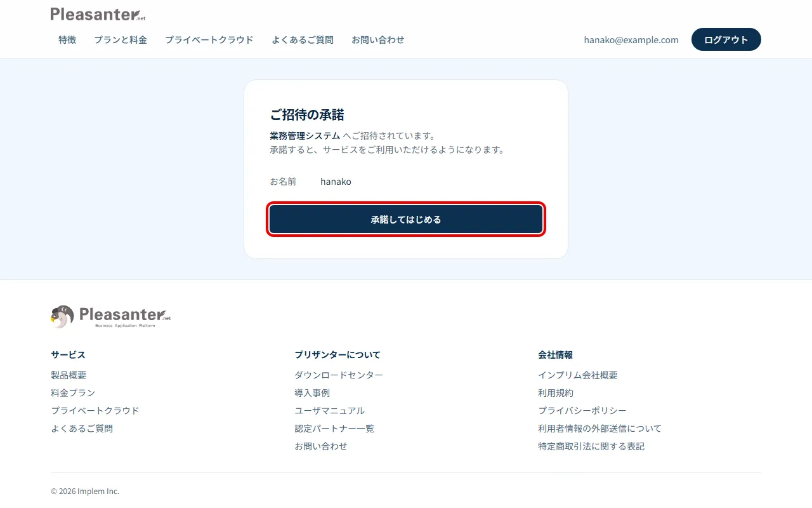Click the お名前 label

point(283,182)
